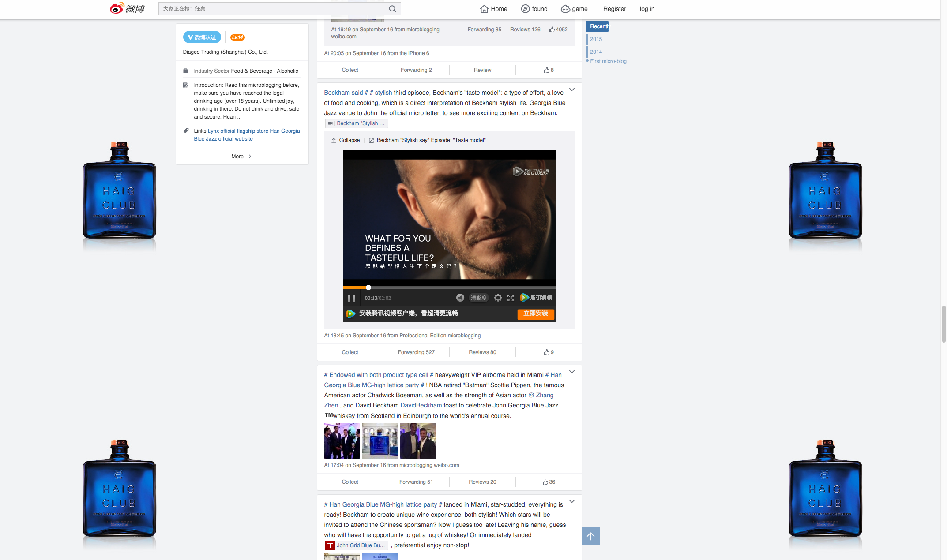Click the orange 立即安装 install button
947x560 pixels.
click(x=536, y=314)
